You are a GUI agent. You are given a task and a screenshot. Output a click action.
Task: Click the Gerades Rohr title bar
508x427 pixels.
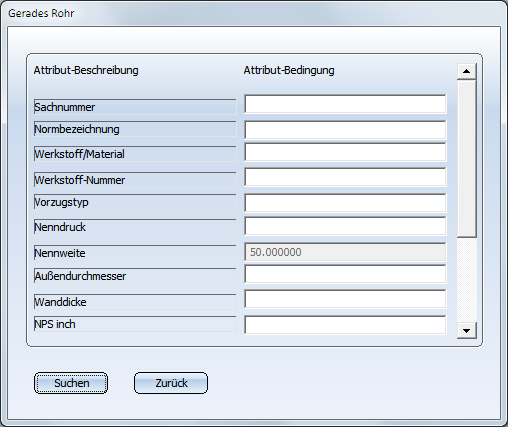point(253,13)
